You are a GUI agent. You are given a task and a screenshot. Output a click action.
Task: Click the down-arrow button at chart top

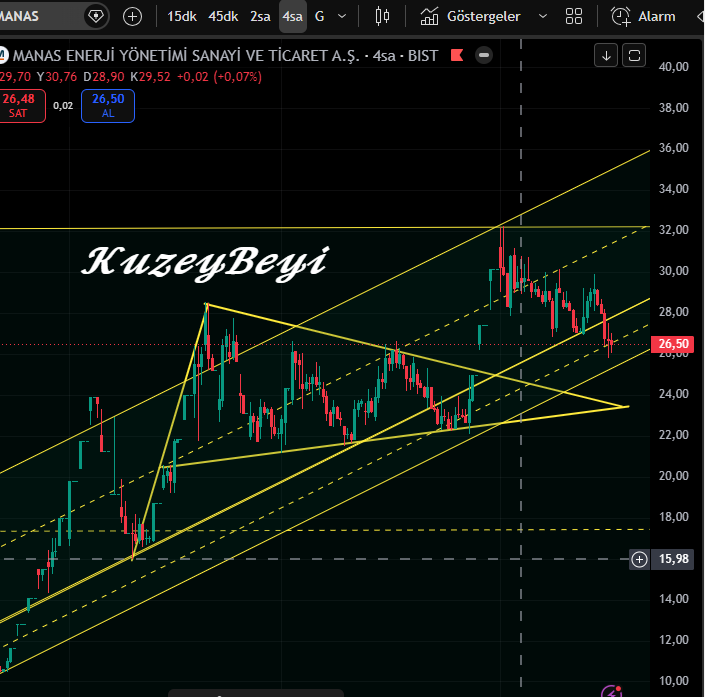[x=606, y=55]
